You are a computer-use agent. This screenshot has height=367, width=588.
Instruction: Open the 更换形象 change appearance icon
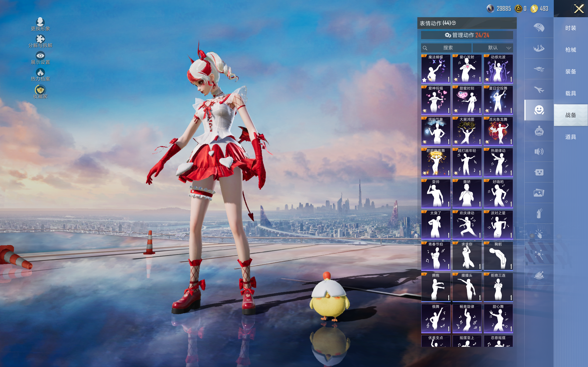[x=40, y=24]
